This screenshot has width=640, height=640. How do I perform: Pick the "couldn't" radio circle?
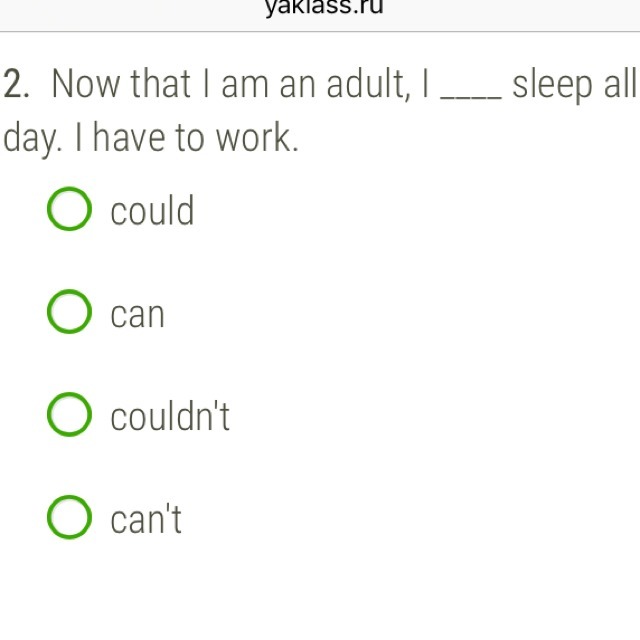coord(69,416)
